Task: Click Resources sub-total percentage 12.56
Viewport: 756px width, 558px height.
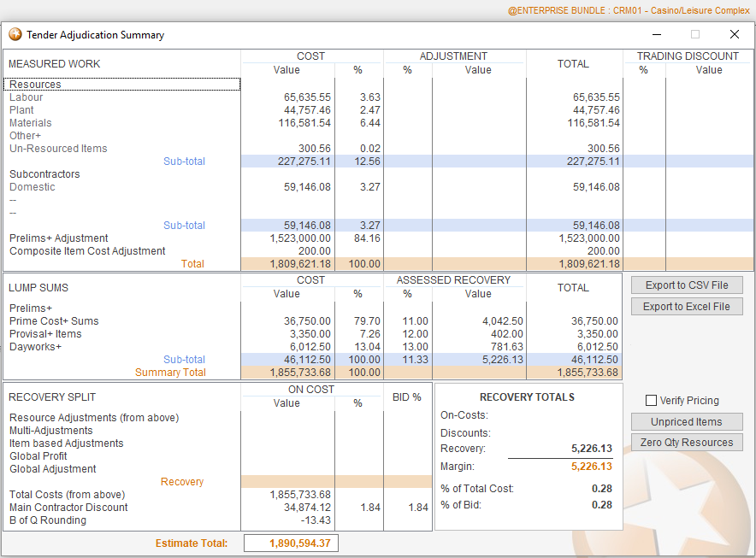Action: click(x=368, y=162)
